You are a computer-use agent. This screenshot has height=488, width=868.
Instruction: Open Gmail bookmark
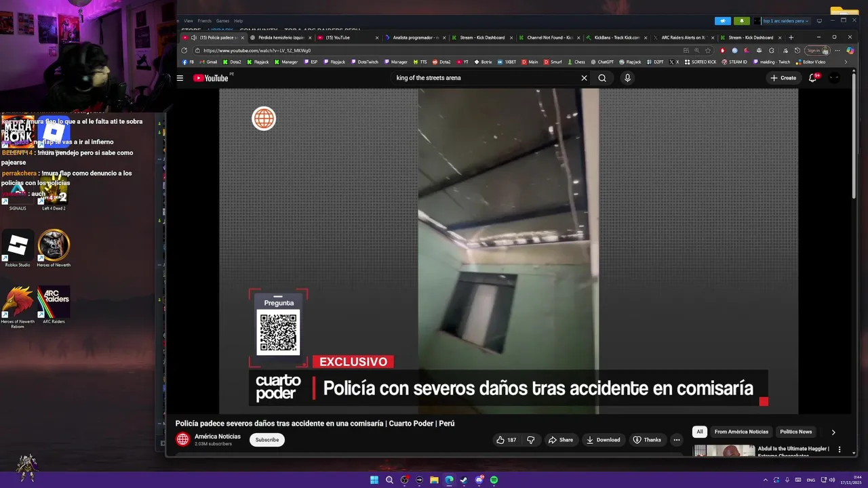(x=208, y=62)
